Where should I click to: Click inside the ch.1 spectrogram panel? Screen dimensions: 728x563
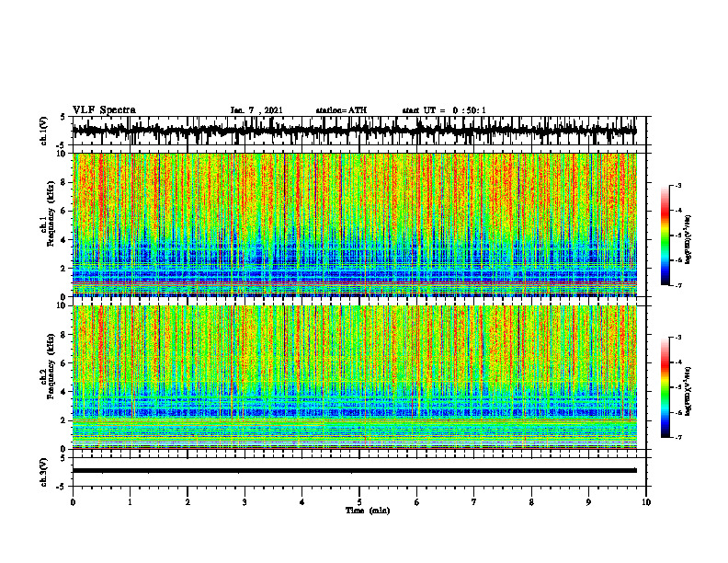(x=355, y=224)
